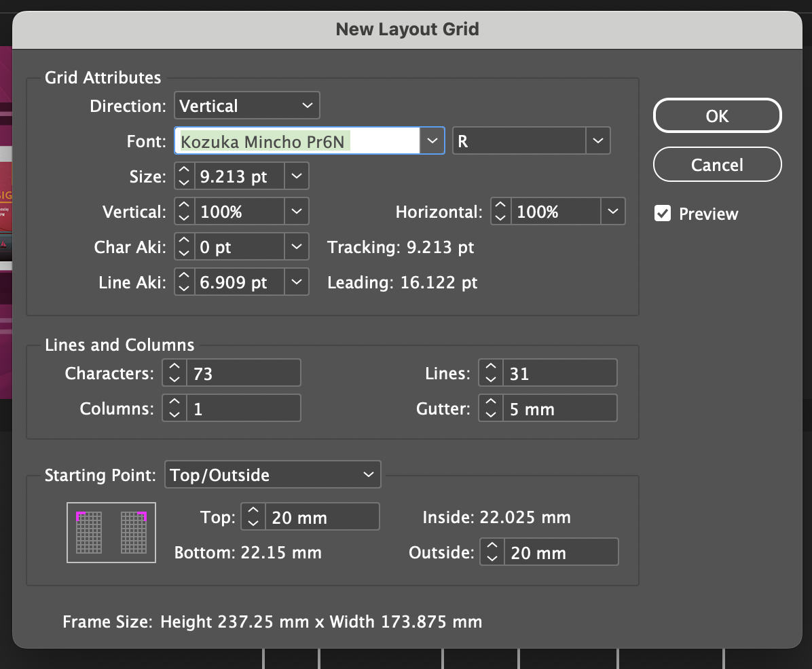Expand the Font family dropdown arrow
Viewport: 812px width, 669px height.
coord(432,141)
